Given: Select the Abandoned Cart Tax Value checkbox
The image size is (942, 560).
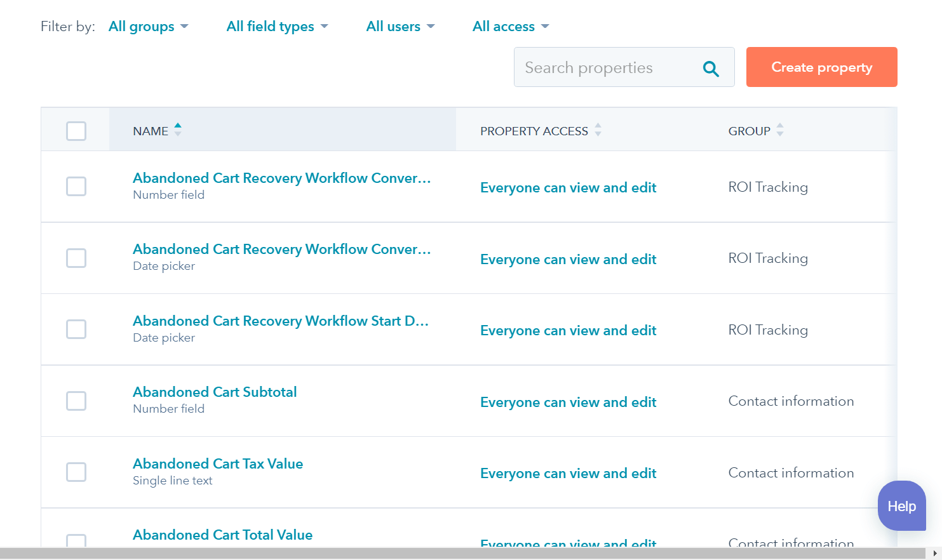Looking at the screenshot, I should (x=76, y=472).
